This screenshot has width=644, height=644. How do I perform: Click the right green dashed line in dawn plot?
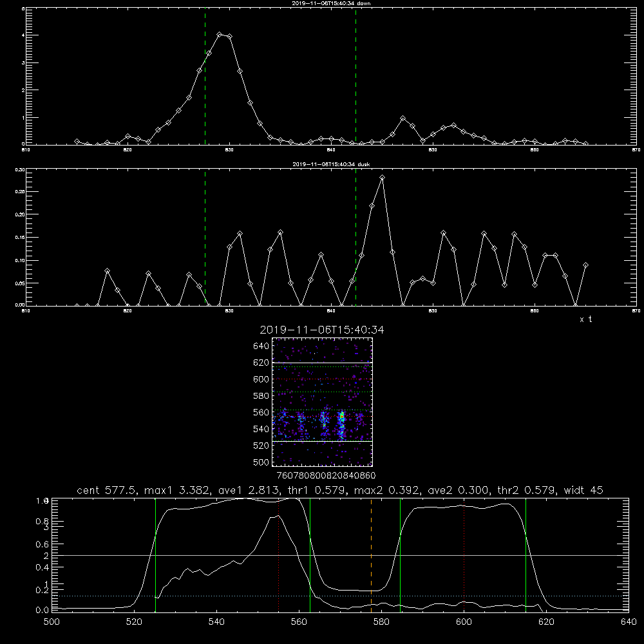click(x=355, y=76)
